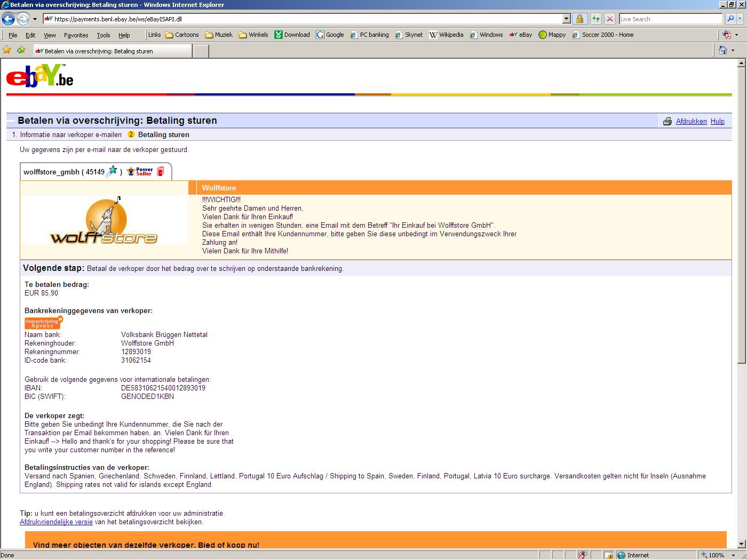Open the Cartoons links folder
Screen dimensions: 747x560
pos(182,35)
